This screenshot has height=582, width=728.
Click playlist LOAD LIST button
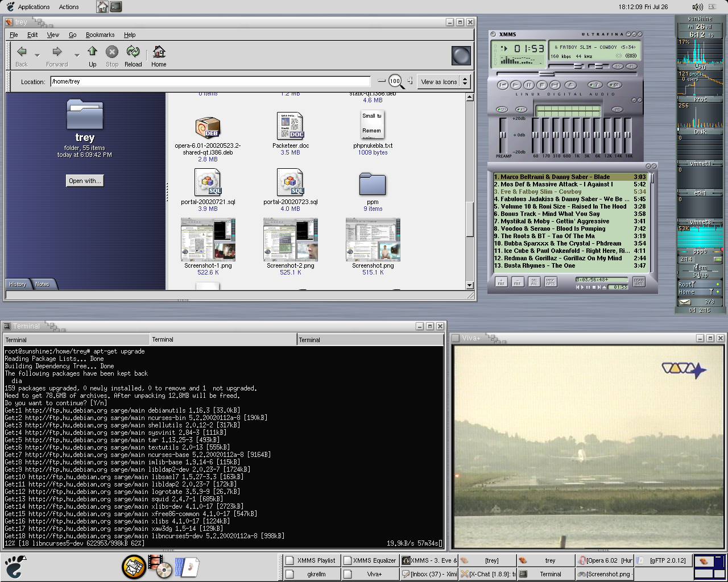[639, 282]
